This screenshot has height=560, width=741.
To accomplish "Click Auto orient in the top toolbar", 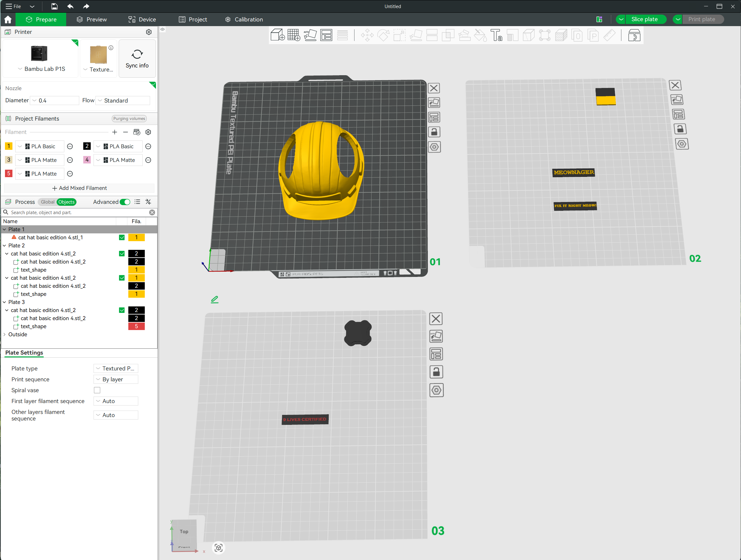I will [x=310, y=35].
